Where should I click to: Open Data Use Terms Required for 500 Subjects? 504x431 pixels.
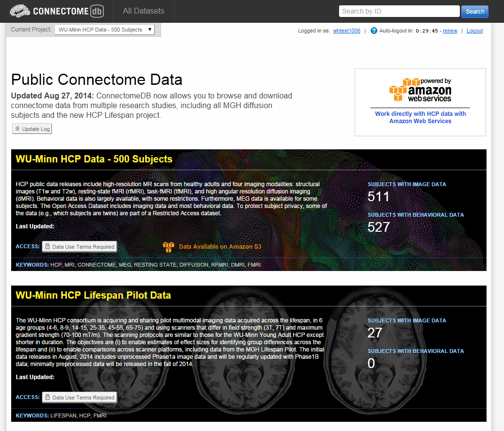[79, 246]
